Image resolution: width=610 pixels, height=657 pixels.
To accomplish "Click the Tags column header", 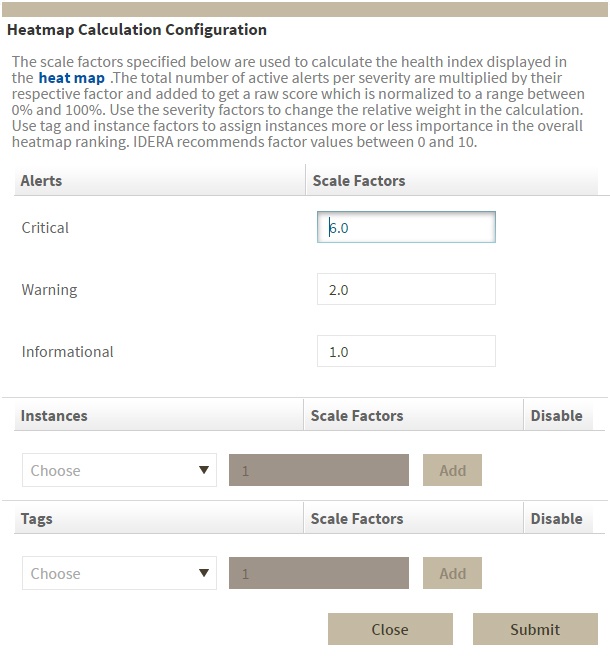I will 37,519.
